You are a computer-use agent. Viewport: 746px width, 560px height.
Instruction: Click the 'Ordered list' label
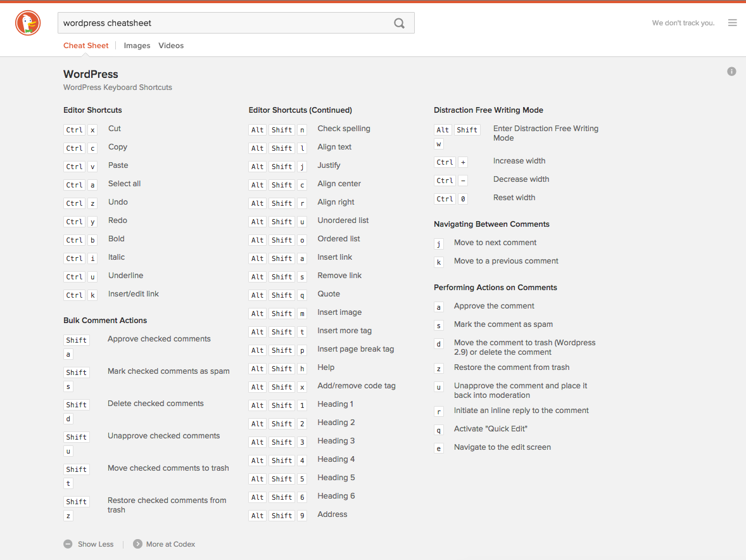[x=338, y=239]
